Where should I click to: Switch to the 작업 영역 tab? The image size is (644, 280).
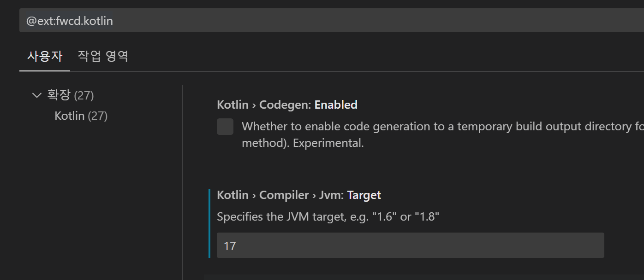102,55
